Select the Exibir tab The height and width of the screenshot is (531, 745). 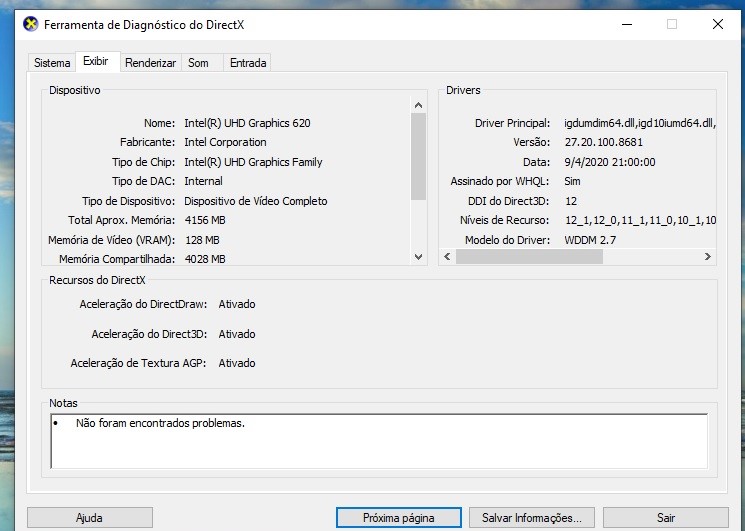tap(96, 61)
